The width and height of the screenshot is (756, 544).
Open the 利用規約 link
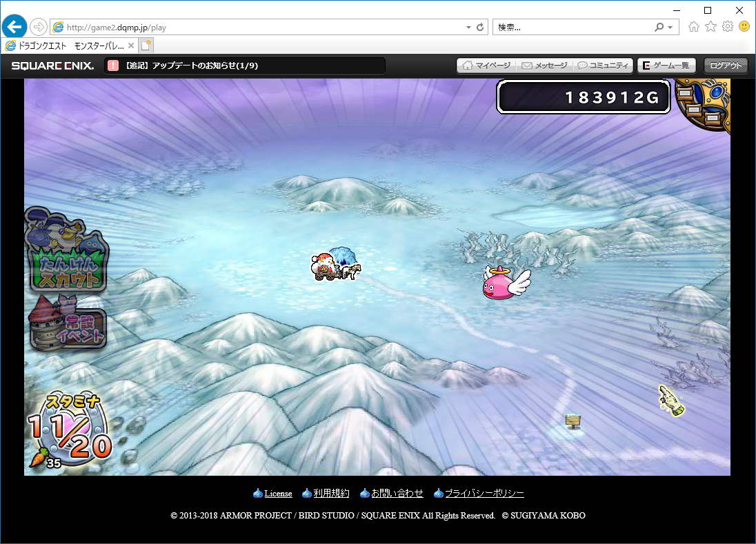tap(331, 494)
